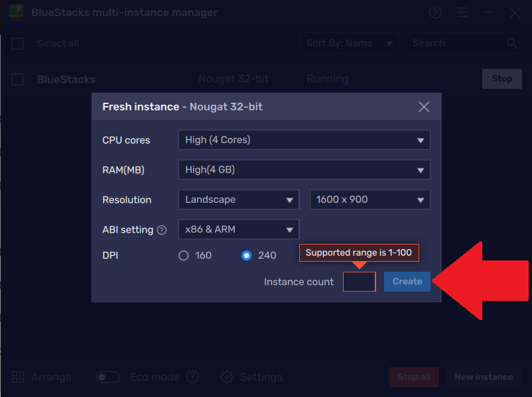Click the search magnifier icon
Image resolution: width=532 pixels, height=397 pixels.
(511, 43)
